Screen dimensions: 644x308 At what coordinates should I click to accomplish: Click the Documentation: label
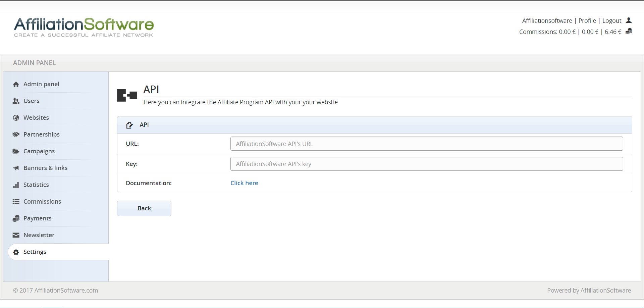pos(149,183)
